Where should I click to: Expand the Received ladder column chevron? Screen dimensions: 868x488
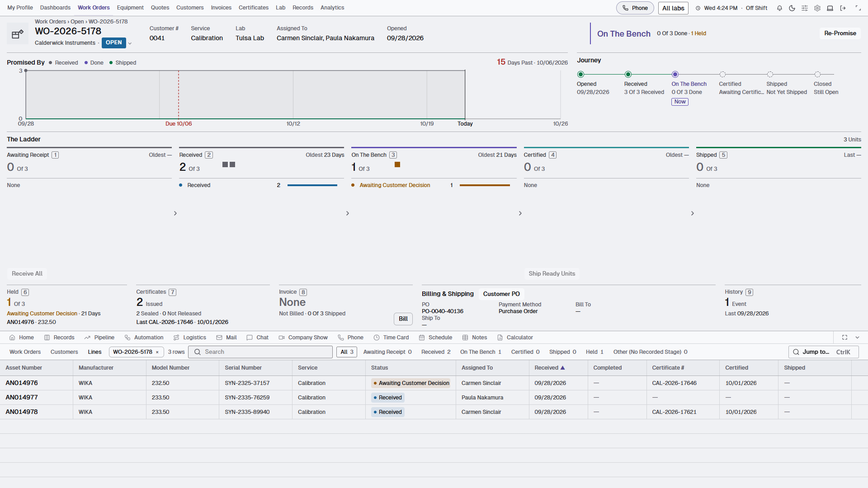347,213
